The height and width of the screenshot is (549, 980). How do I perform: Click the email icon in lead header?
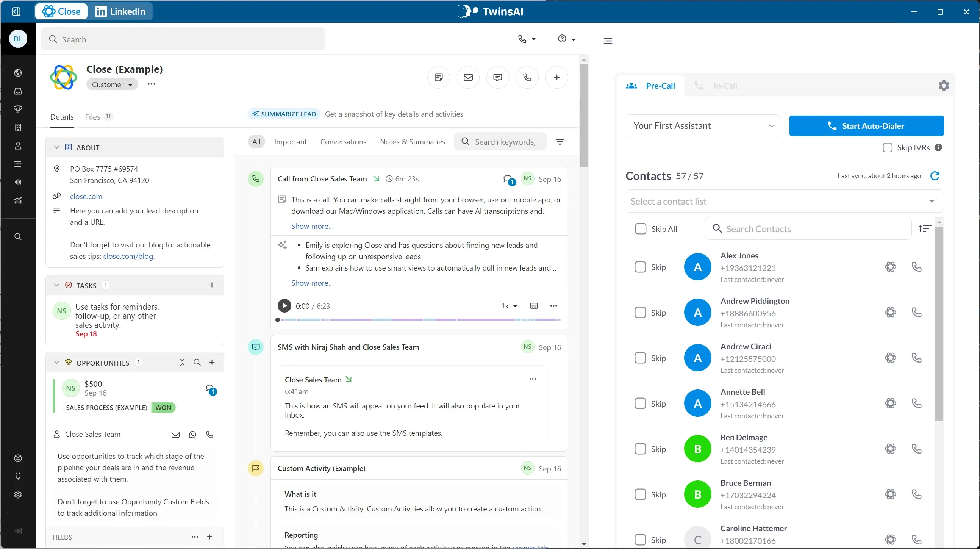point(468,77)
